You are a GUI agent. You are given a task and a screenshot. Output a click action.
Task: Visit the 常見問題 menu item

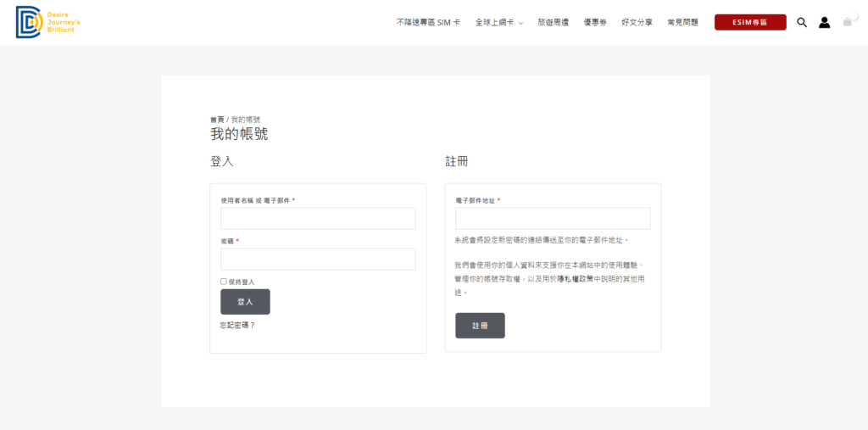click(x=682, y=22)
